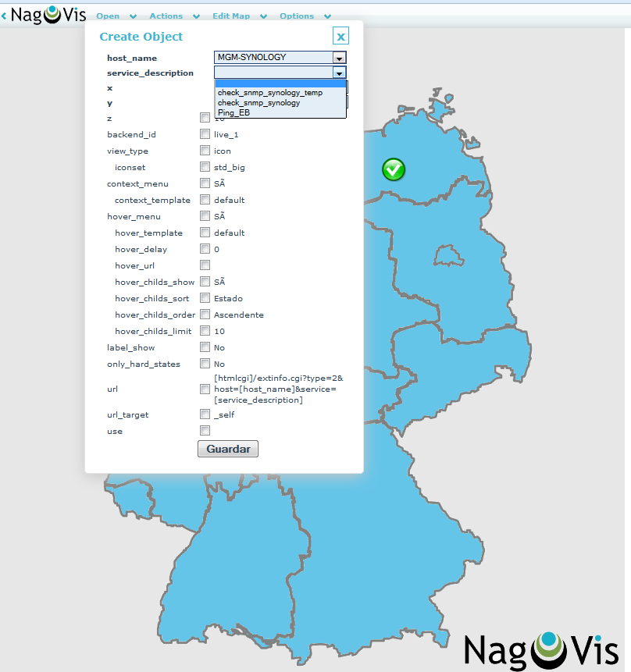
Task: Check the only_hard_states checkbox
Action: tap(205, 364)
